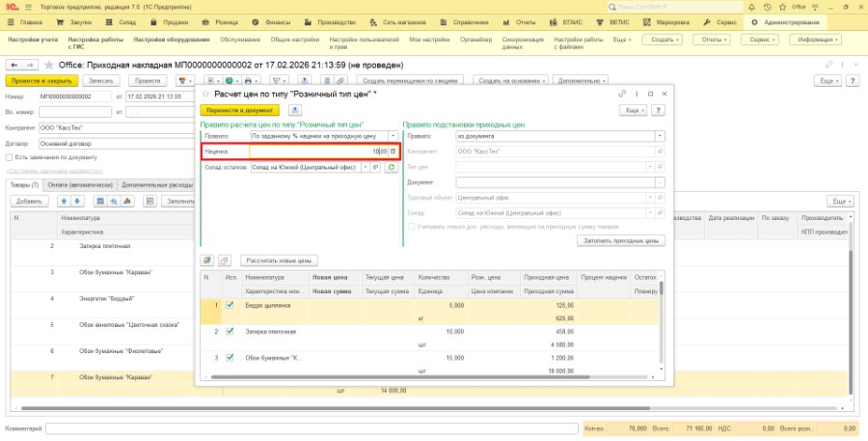Click the paperclip attachments icon in document toolbar
The width and height of the screenshot is (868, 441).
click(x=341, y=81)
